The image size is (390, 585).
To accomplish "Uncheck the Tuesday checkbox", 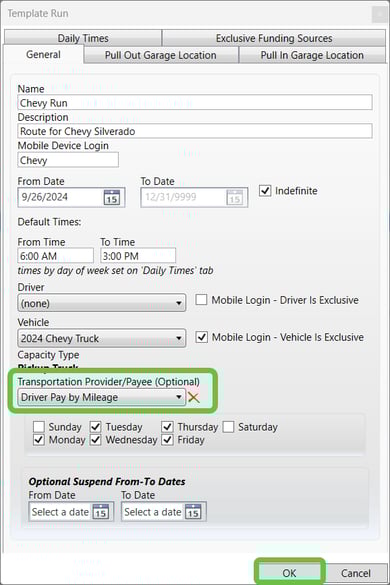I will pos(96,426).
